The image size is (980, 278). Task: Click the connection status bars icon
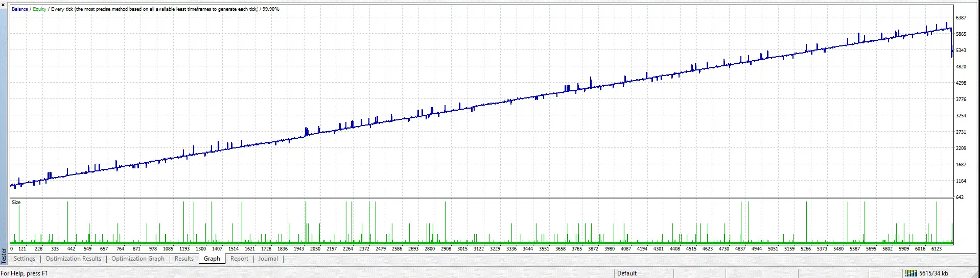tap(911, 273)
